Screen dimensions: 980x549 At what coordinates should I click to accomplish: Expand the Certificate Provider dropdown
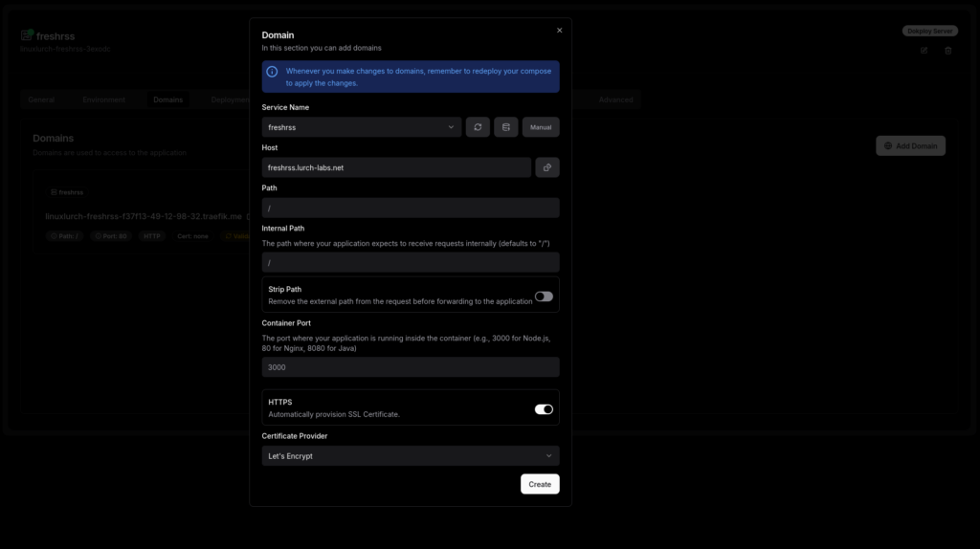tap(411, 456)
